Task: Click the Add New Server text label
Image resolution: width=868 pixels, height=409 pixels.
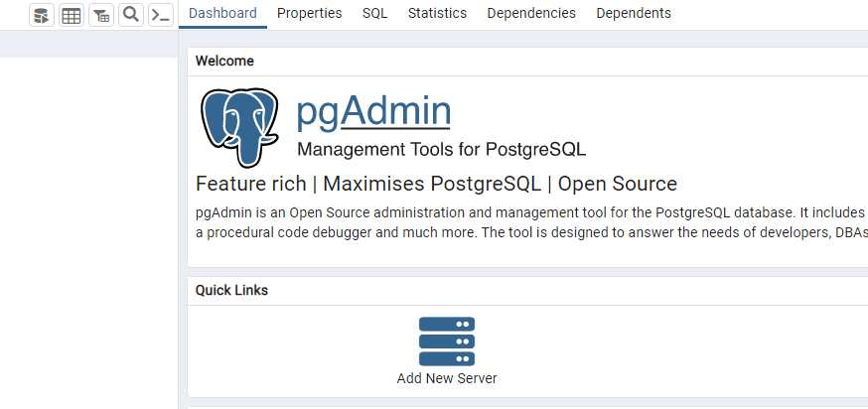Action: (x=447, y=378)
